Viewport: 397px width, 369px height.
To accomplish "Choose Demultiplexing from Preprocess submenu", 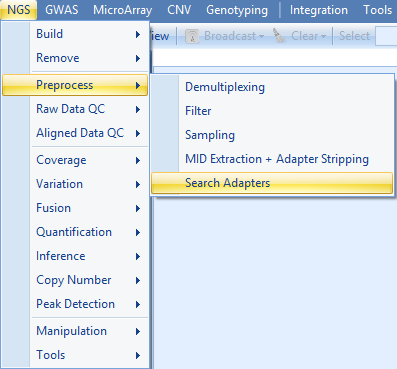I will click(x=272, y=87).
